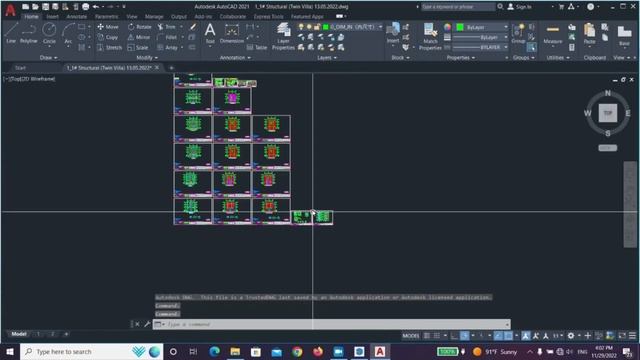Viewport: 640px width, 360px height.
Task: Click the Plot printer icon in quick access toolbar
Action: coord(85,7)
